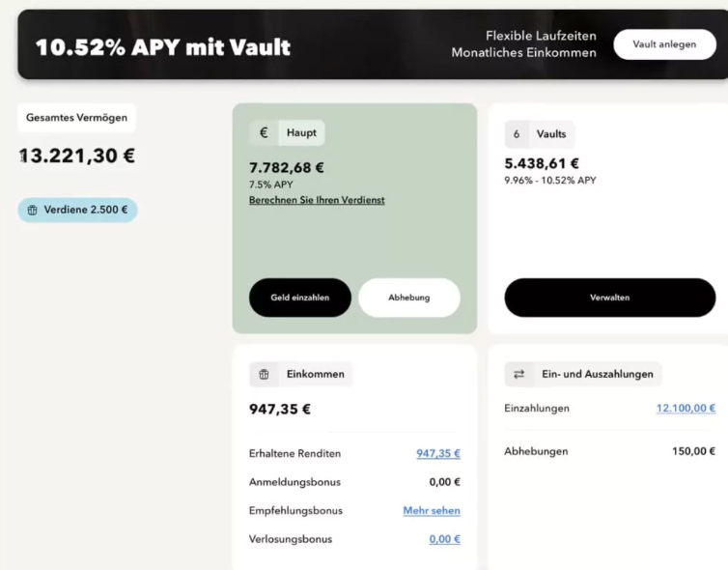Click the 10.52% APY mit Vault banner
This screenshot has width=728, height=570.
click(163, 47)
